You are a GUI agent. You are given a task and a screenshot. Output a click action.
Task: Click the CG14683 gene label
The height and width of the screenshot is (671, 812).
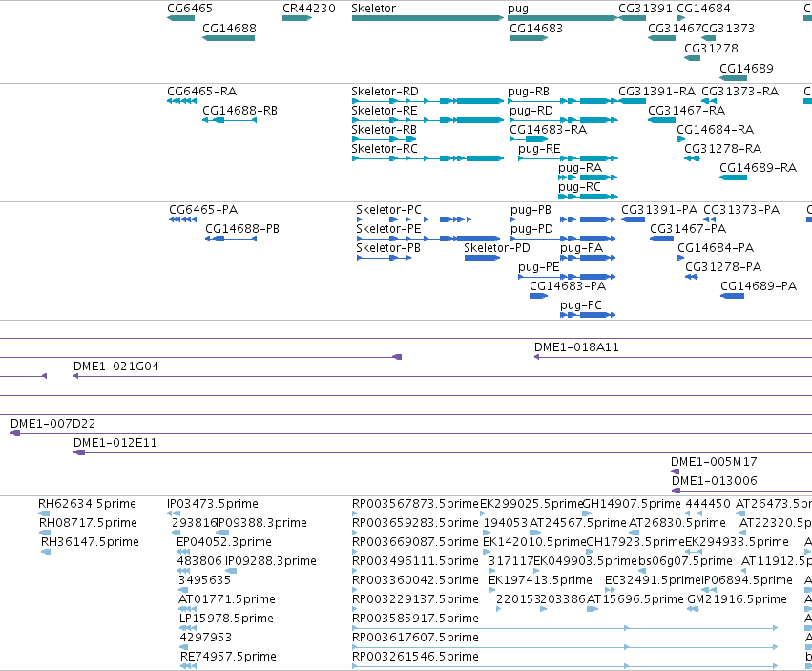pyautogui.click(x=536, y=29)
